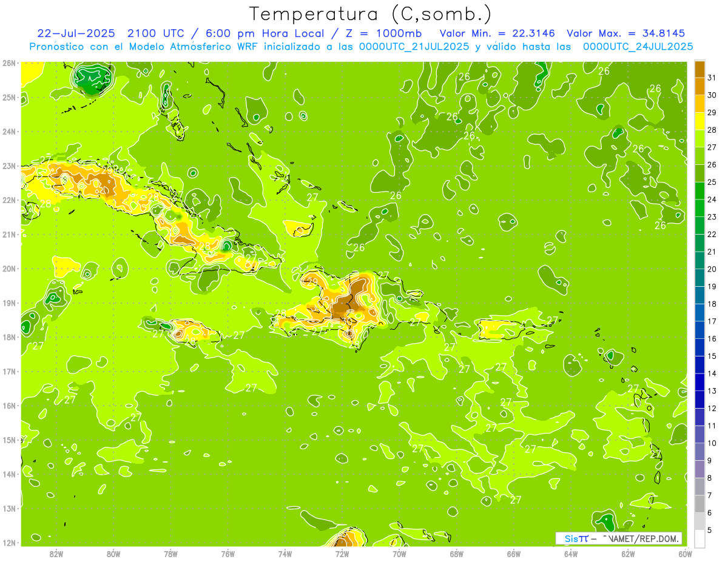Pick the orange swatch between colorbar 30 and 31
The height and width of the screenshot is (562, 728).
699,86
